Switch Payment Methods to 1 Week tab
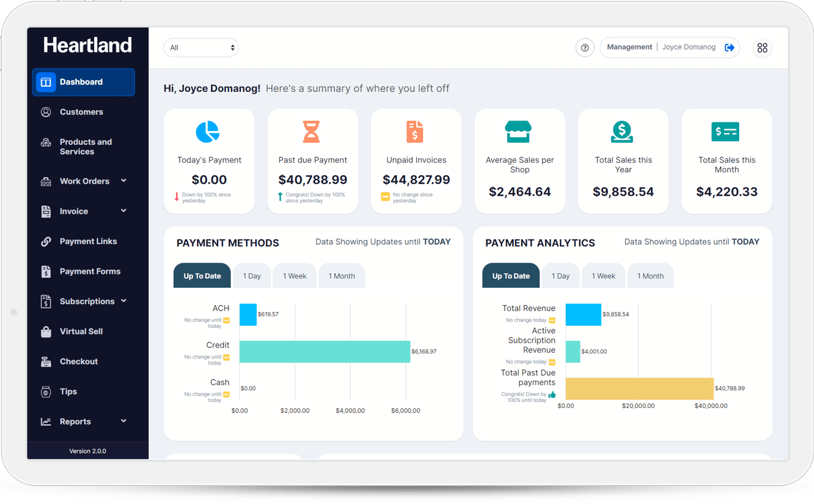 pos(294,276)
